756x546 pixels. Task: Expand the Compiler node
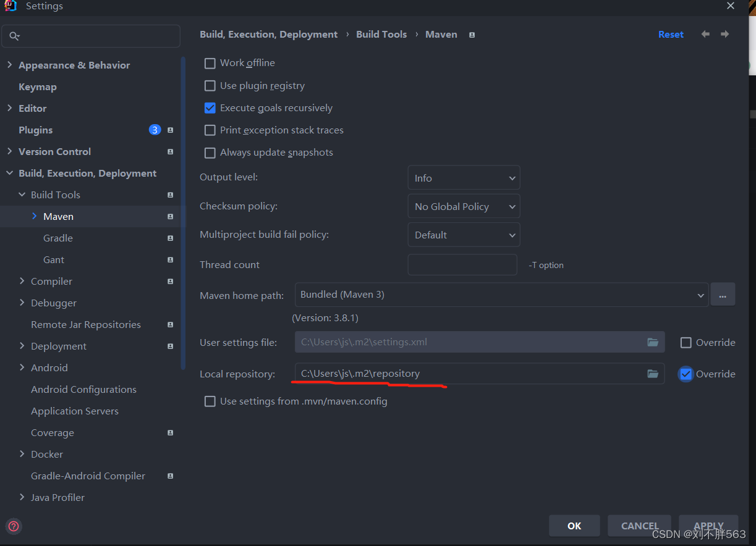pos(22,281)
